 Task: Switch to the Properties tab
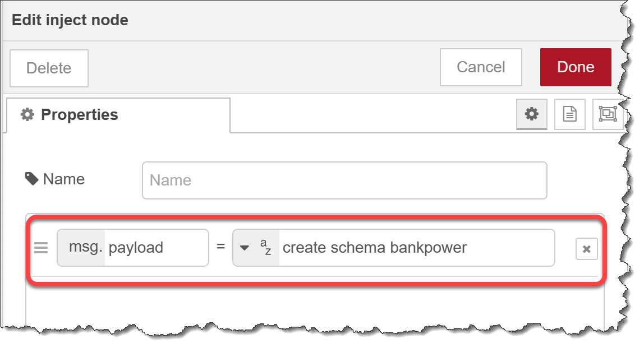(80, 115)
